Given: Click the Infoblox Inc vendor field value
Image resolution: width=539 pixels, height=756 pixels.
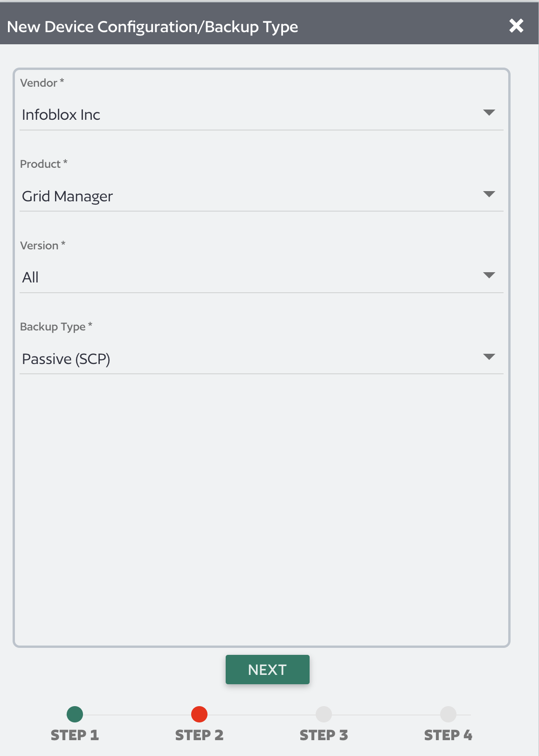Looking at the screenshot, I should tap(62, 114).
